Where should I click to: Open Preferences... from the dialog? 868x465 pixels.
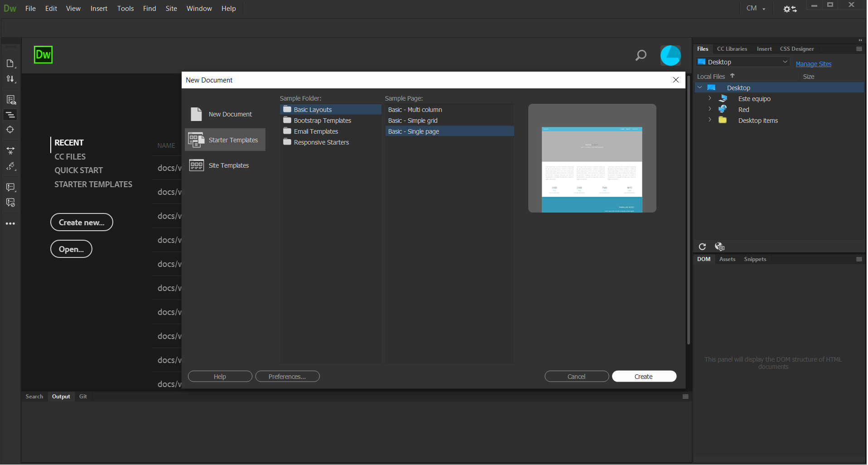[287, 377]
